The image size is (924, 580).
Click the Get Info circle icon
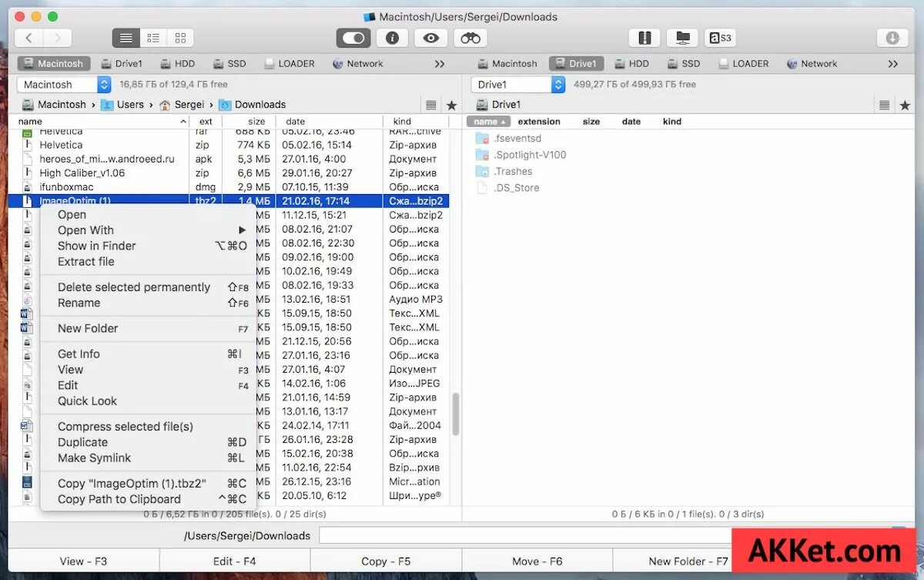392,37
